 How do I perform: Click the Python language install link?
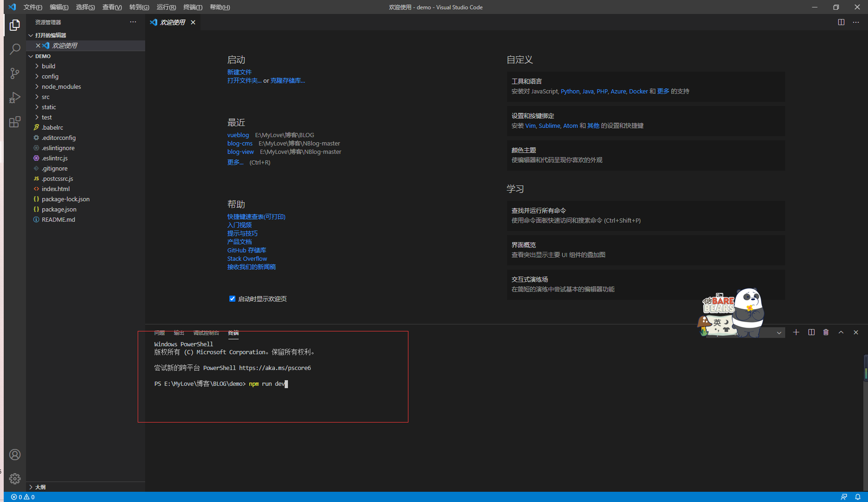pos(570,91)
